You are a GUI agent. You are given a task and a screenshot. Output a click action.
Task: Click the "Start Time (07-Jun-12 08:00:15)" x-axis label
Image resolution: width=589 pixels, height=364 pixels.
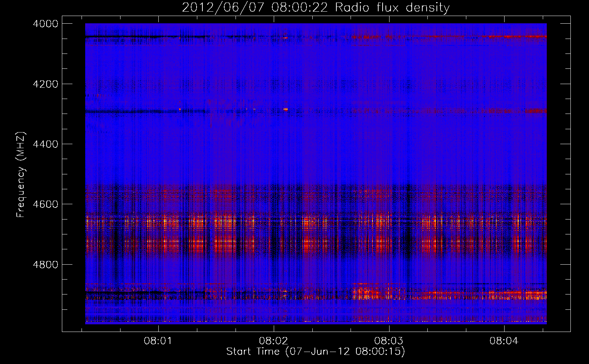point(316,352)
